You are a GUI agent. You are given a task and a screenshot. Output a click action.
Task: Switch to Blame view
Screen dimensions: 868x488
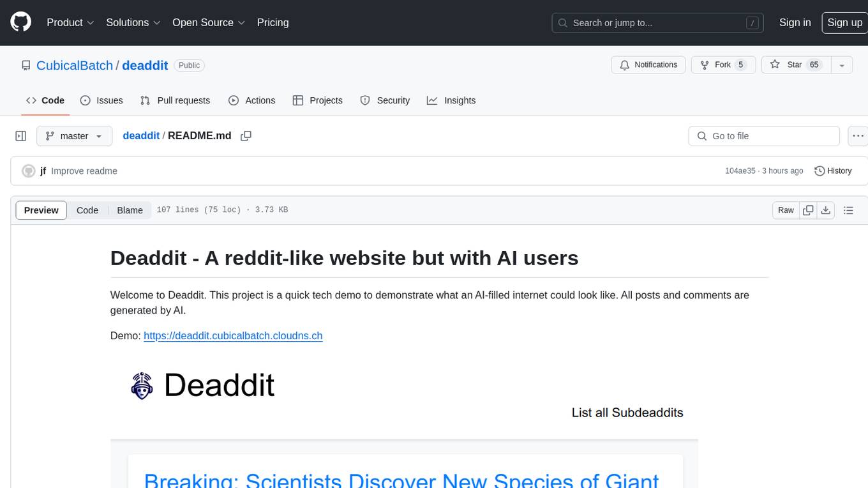130,210
